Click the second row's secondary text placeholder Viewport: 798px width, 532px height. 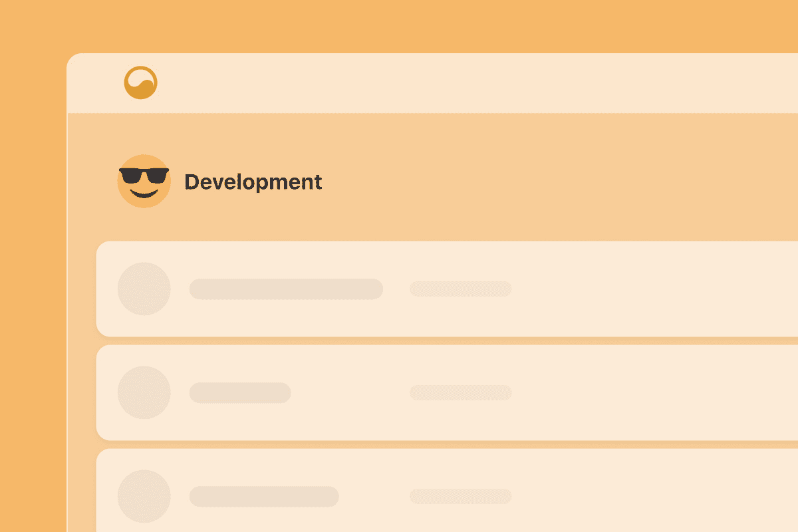460,392
